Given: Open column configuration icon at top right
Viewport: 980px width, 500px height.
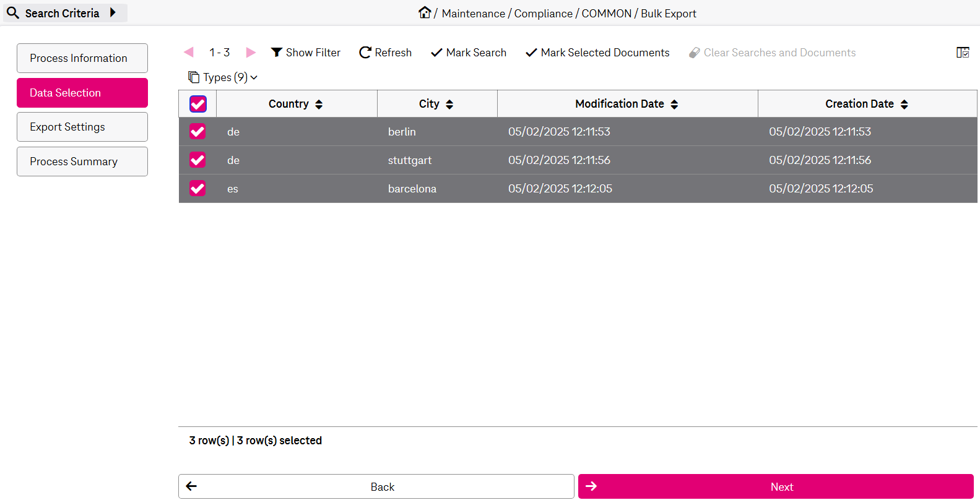Looking at the screenshot, I should (963, 53).
